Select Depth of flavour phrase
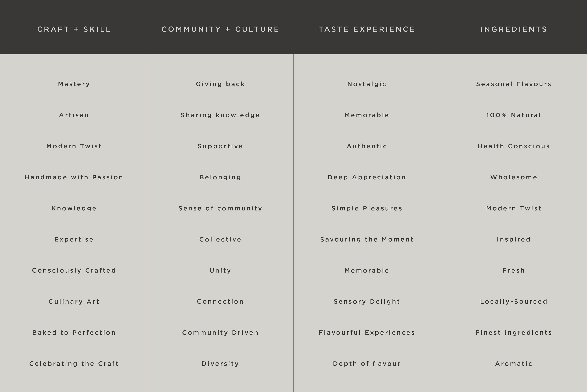The height and width of the screenshot is (392, 587). 367,364
